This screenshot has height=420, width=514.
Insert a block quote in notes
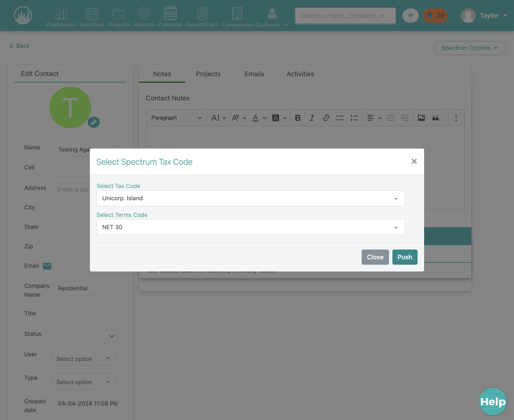[x=435, y=118]
